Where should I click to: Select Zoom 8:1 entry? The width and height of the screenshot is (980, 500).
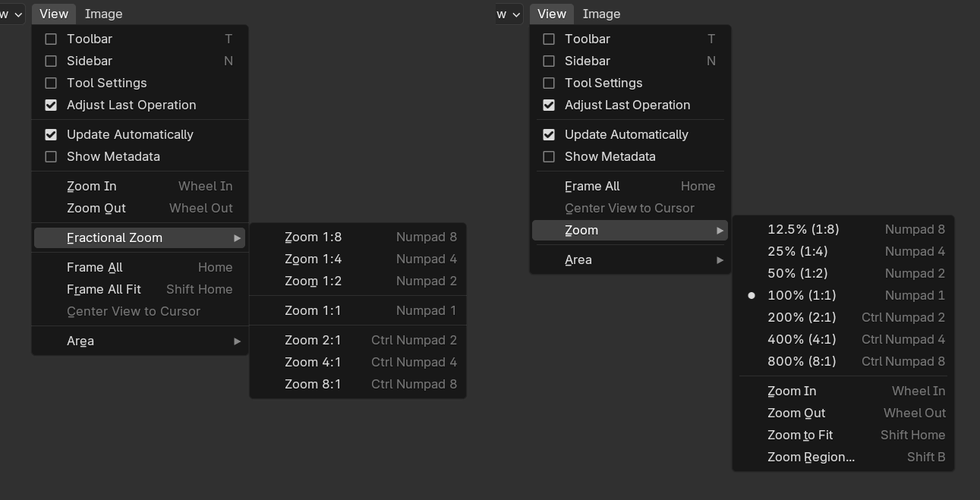click(x=358, y=384)
